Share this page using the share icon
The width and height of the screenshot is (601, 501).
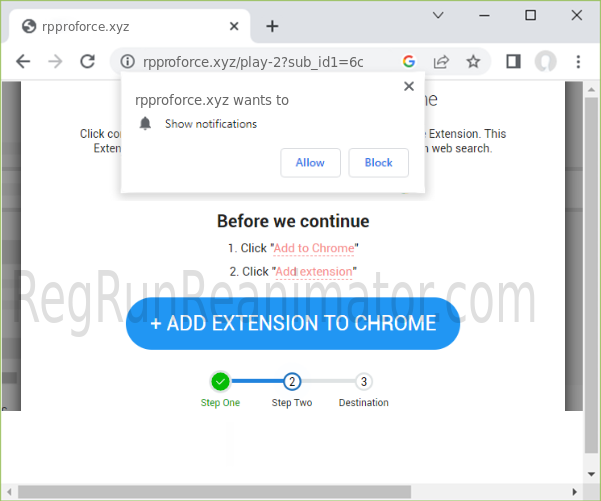pos(441,61)
